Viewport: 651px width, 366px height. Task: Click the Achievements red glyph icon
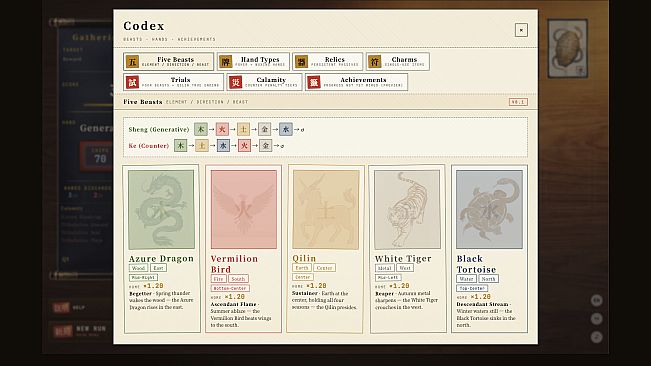(314, 82)
